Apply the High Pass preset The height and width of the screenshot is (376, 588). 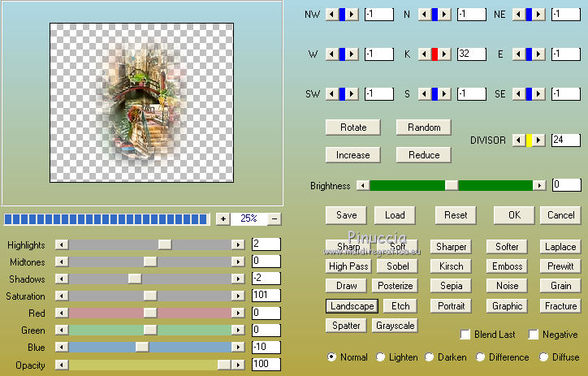[x=348, y=266]
